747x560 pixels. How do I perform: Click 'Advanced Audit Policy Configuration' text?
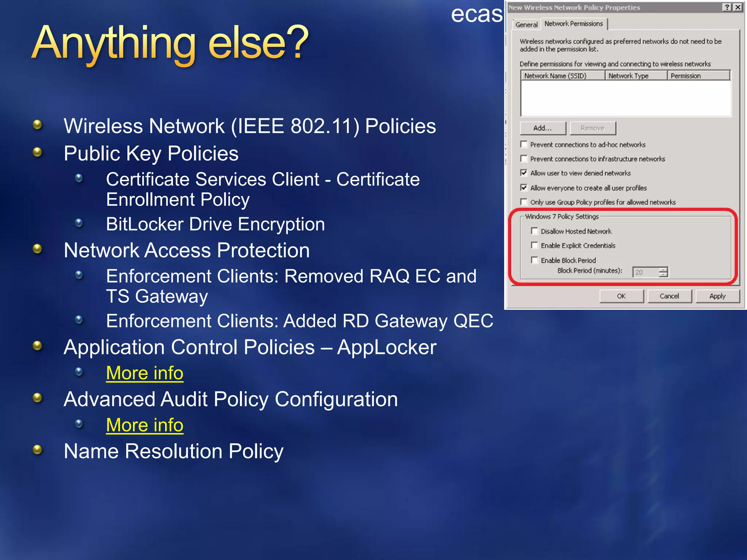pos(231,399)
